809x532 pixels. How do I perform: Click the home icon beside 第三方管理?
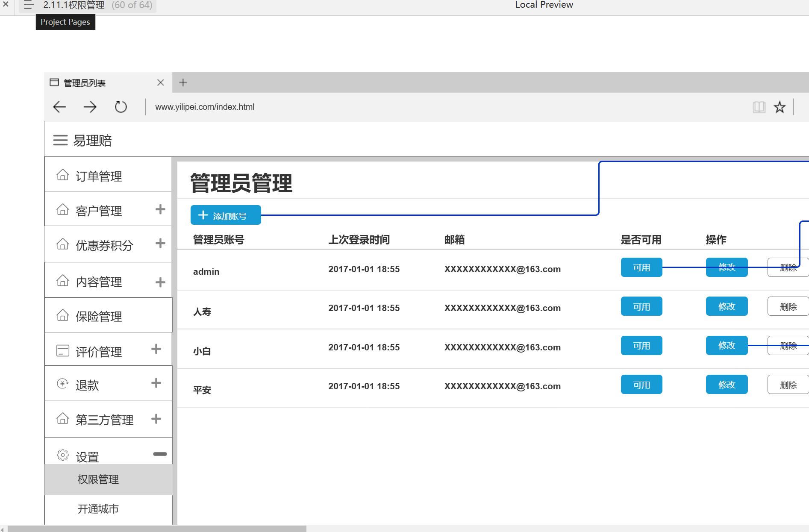(x=62, y=418)
